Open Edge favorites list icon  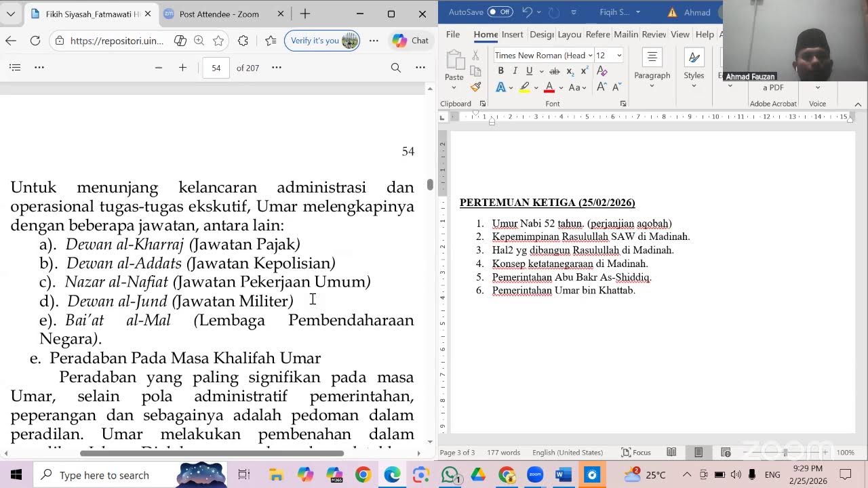[271, 41]
